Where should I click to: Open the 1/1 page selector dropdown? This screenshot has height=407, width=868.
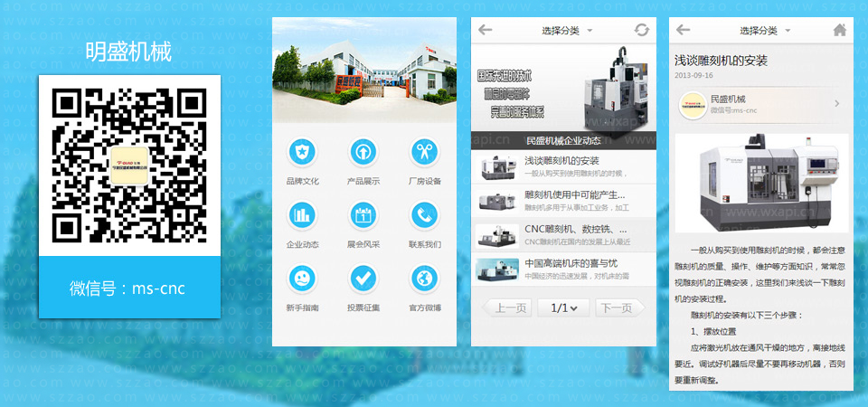coord(563,308)
